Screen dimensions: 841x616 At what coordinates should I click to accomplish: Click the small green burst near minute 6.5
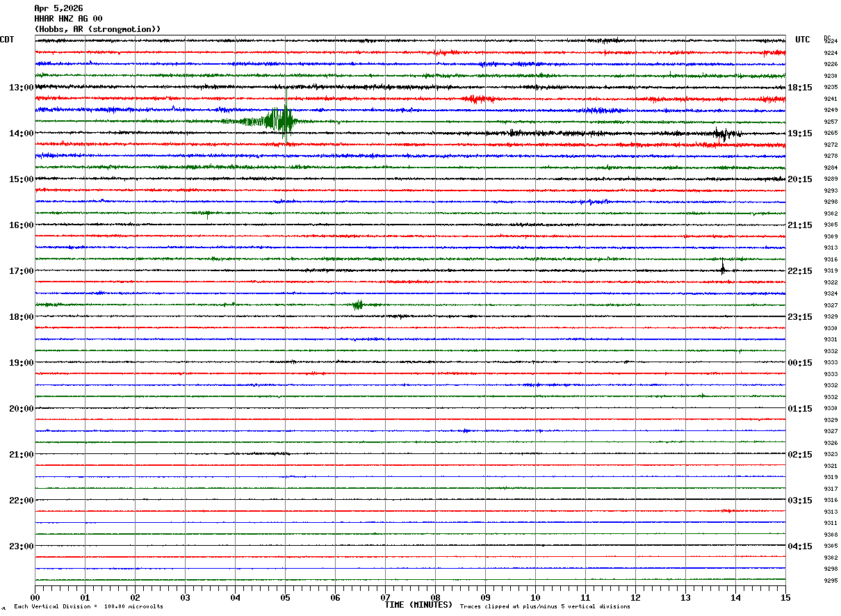358,305
